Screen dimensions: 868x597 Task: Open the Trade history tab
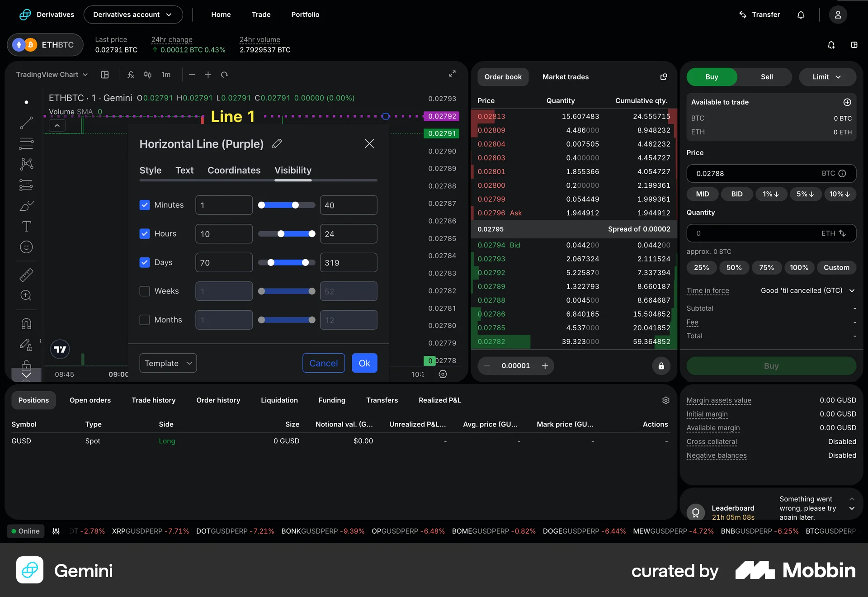[x=153, y=400]
